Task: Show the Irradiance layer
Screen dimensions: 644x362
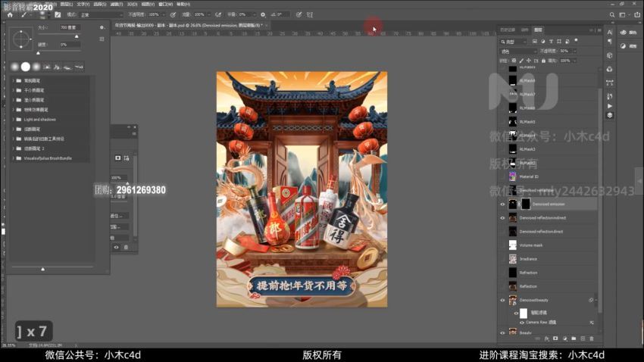Action: point(502,259)
